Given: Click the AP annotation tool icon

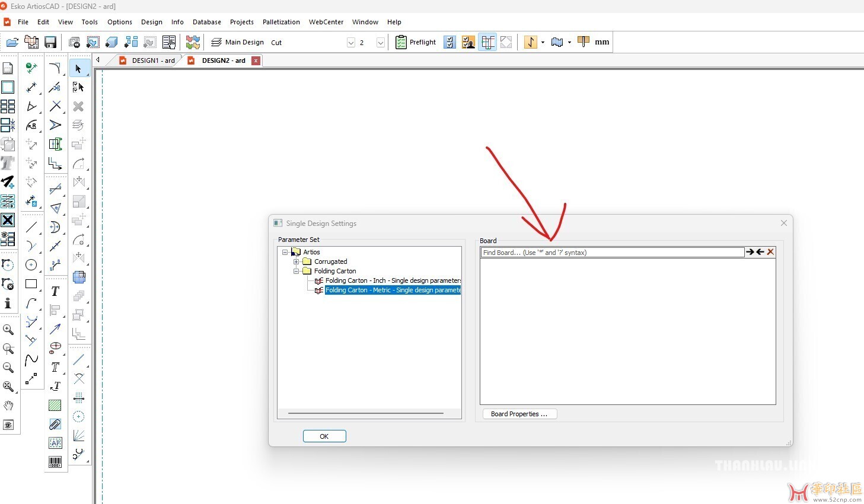Looking at the screenshot, I should click(55, 443).
